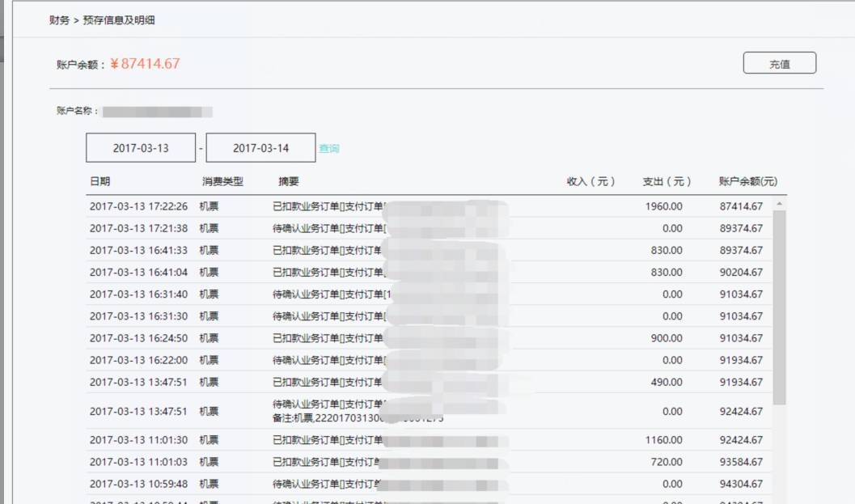Select the 2017-03-13 16:41:33 transaction row
Screen dimensions: 855x504
[138, 251]
